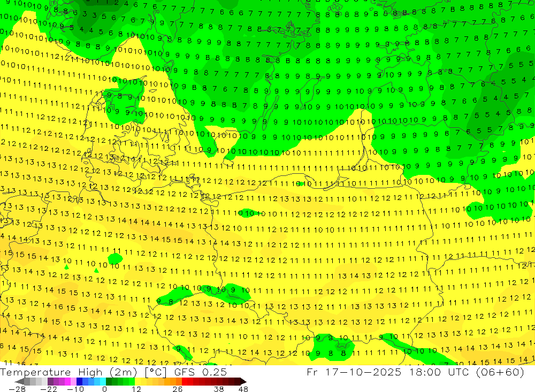
Task: Click the '-28' legend scale label
Action: pos(17,389)
